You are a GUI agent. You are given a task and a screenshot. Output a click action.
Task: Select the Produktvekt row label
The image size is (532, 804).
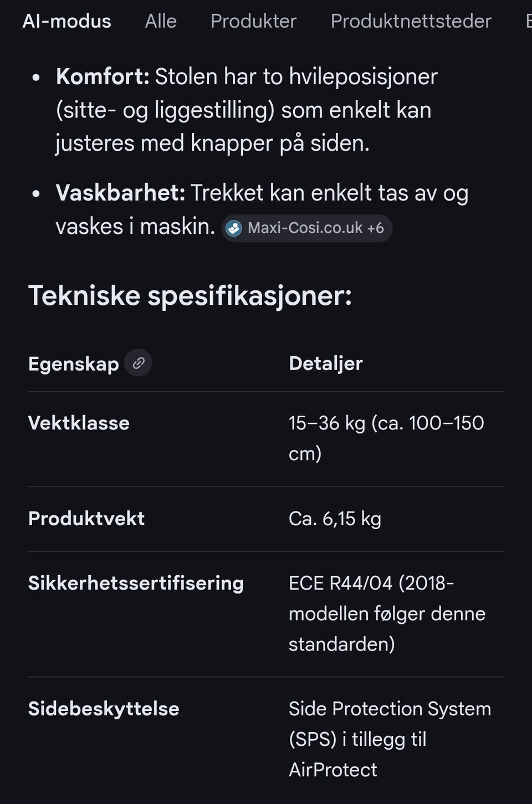point(86,519)
